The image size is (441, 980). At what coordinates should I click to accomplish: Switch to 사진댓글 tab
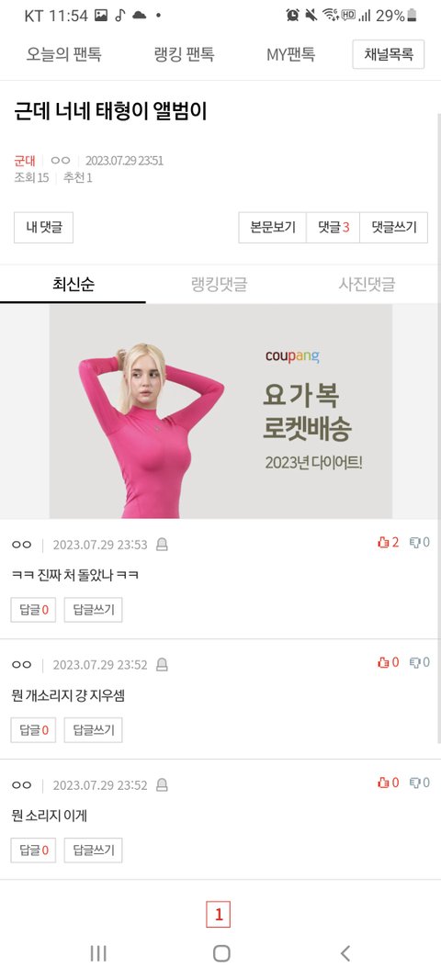(x=367, y=285)
